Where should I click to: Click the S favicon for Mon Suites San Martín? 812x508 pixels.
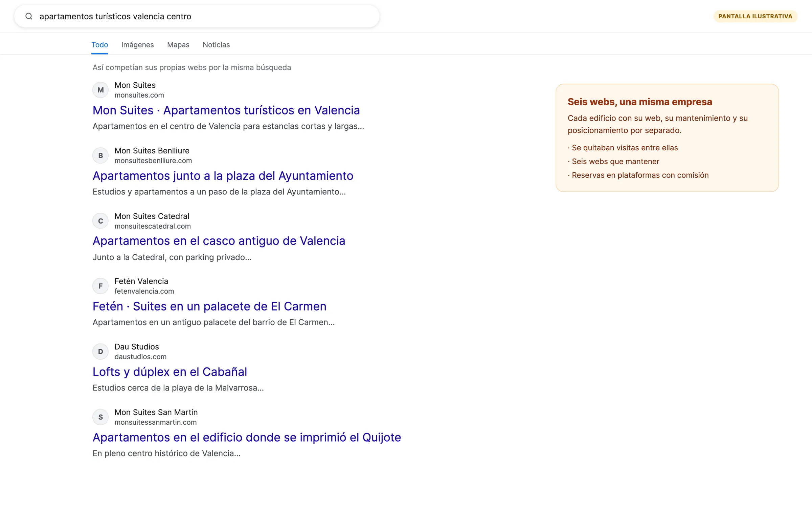pyautogui.click(x=100, y=417)
